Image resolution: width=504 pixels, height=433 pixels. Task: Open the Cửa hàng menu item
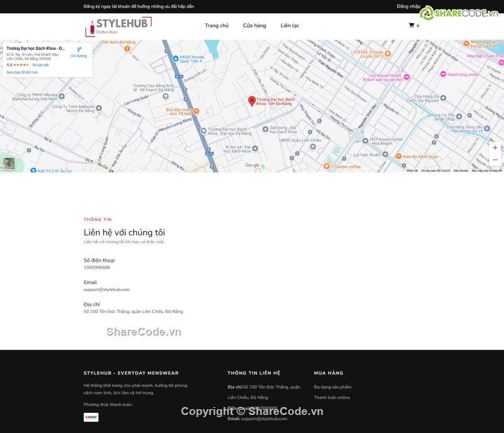pos(255,25)
